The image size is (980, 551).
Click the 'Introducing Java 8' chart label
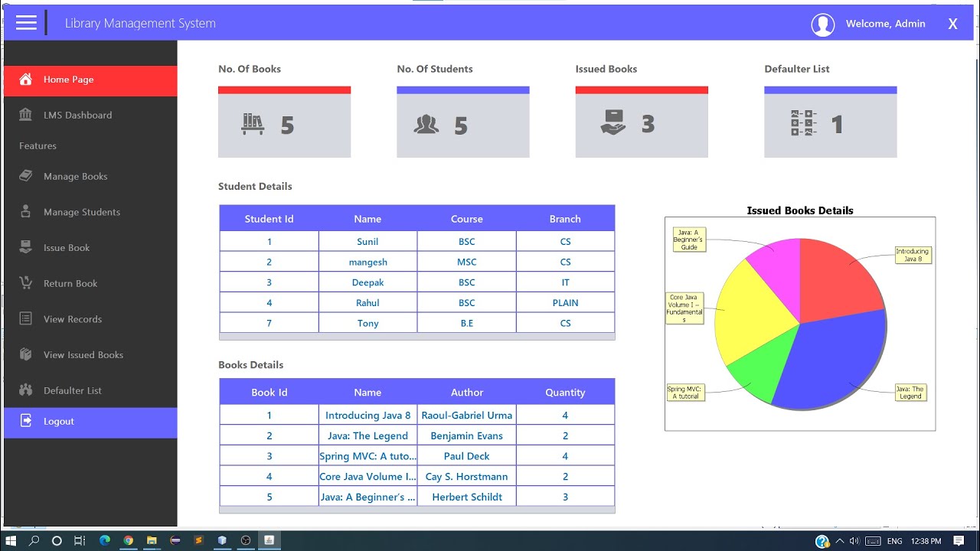(913, 255)
